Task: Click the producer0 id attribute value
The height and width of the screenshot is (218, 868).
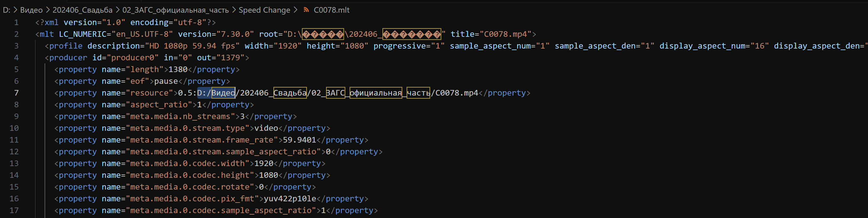Action: tap(133, 58)
